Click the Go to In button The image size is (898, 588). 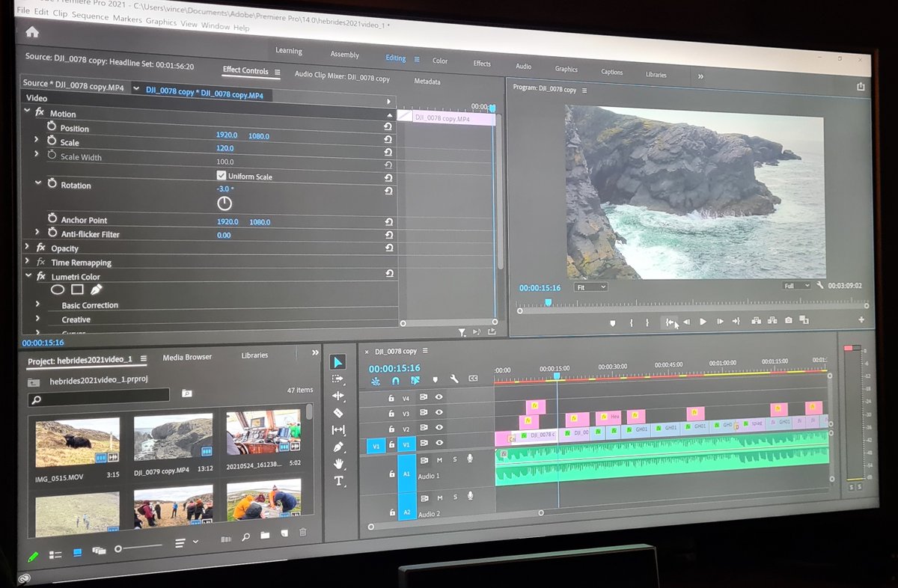(x=670, y=322)
